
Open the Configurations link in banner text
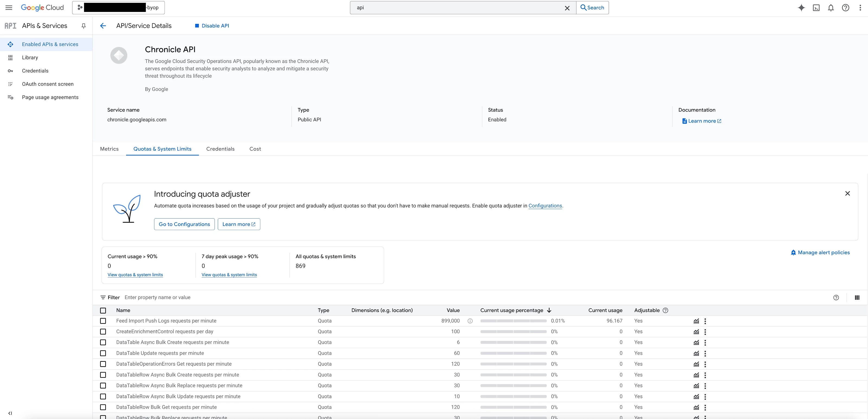545,206
